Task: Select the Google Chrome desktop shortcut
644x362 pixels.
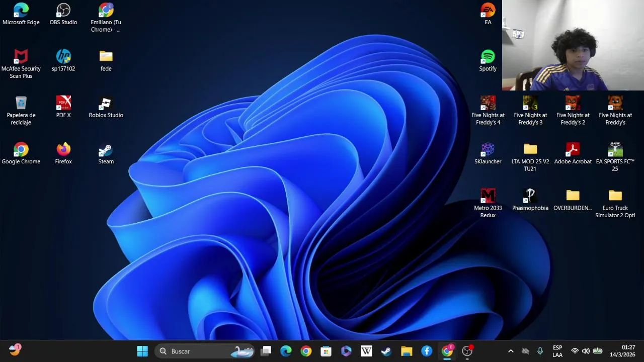Action: pos(21,153)
